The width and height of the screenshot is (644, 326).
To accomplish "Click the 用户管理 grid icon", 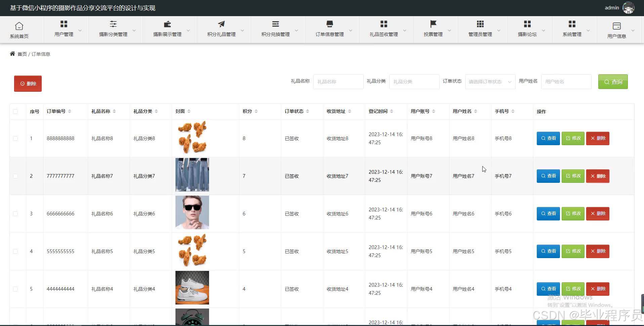I will pos(64,24).
